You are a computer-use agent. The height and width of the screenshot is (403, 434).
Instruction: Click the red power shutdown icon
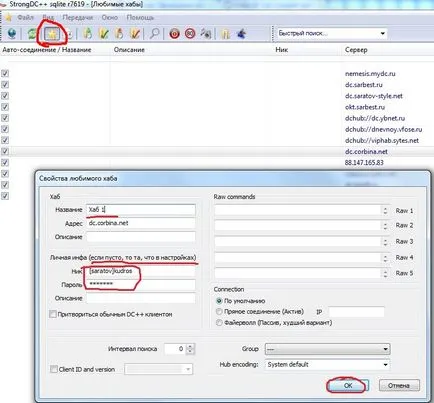(174, 33)
